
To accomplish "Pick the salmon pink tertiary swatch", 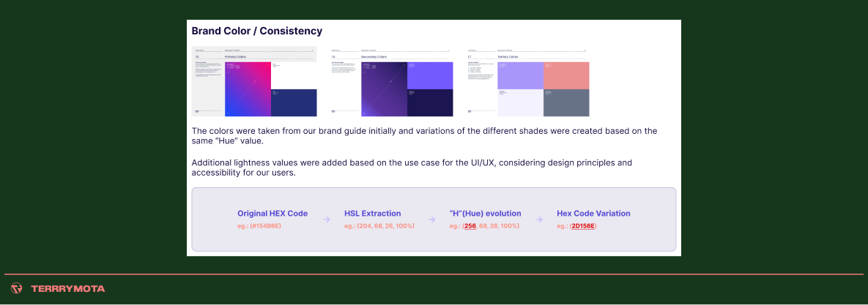I will click(x=566, y=75).
